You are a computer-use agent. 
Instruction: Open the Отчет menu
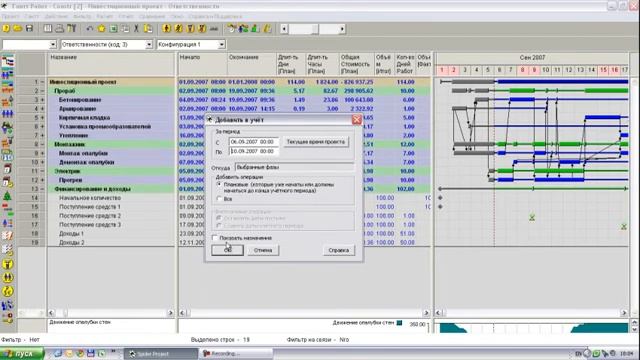point(126,16)
